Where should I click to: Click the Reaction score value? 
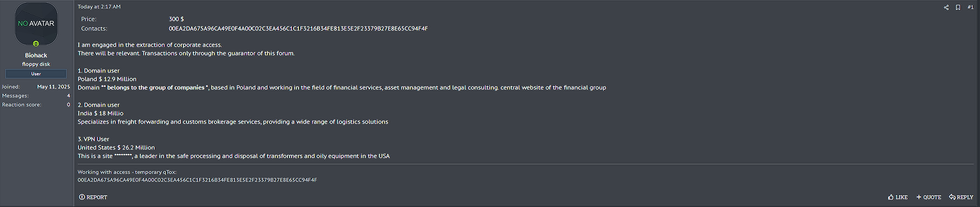tap(68, 105)
